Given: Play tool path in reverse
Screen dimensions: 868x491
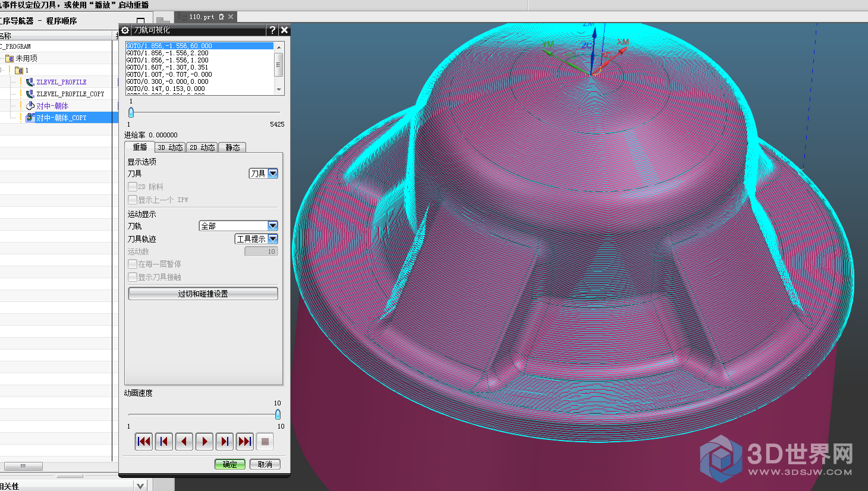Looking at the screenshot, I should pos(184,442).
